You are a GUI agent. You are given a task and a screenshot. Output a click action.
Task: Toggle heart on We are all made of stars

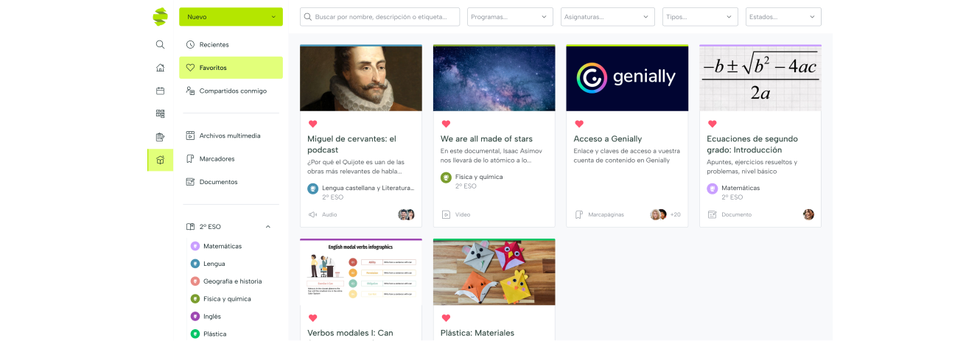point(446,124)
